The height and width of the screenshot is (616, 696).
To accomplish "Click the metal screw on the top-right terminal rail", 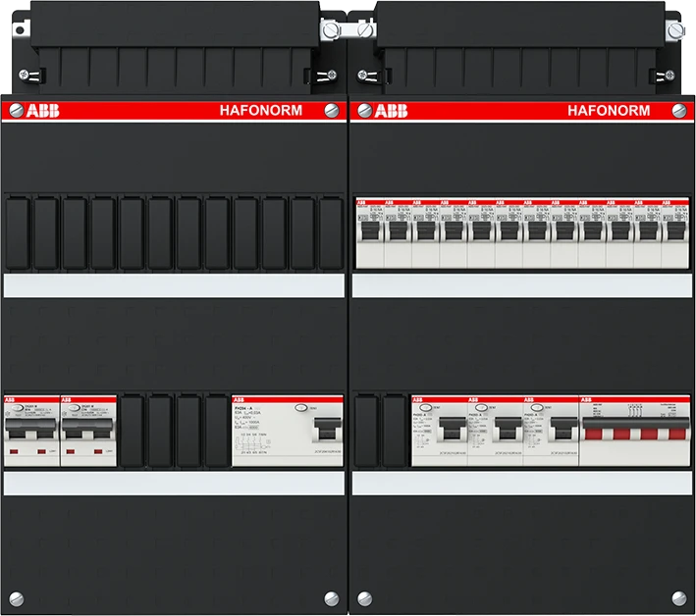I will click(x=673, y=31).
